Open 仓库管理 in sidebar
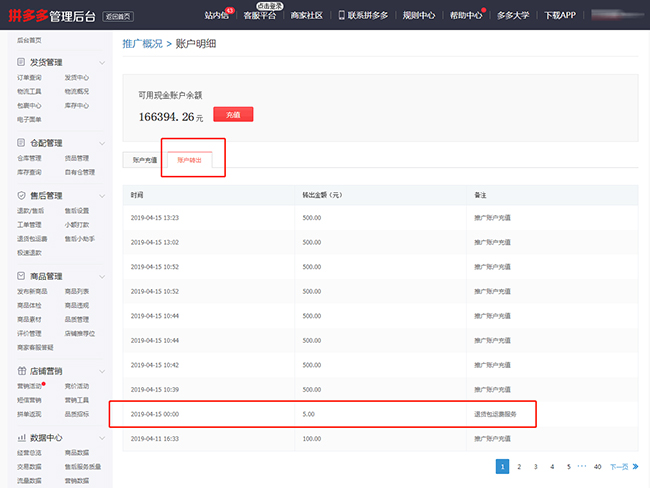650x488 pixels. click(29, 158)
